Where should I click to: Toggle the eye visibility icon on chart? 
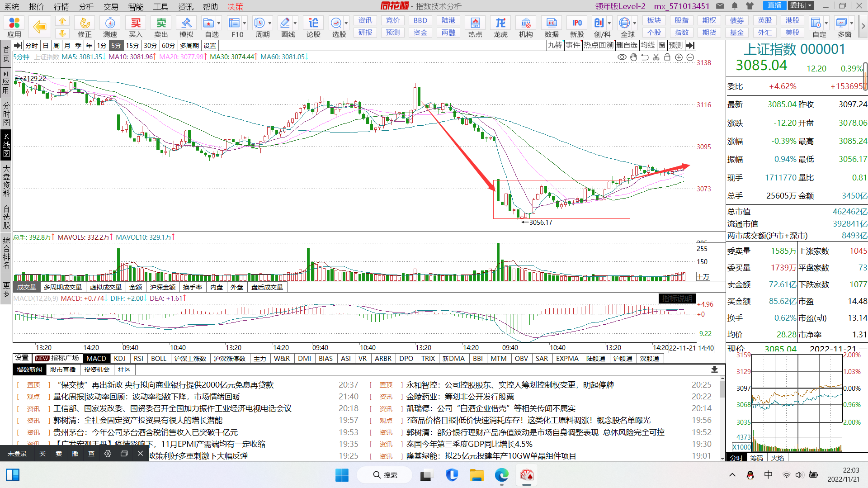coord(622,57)
